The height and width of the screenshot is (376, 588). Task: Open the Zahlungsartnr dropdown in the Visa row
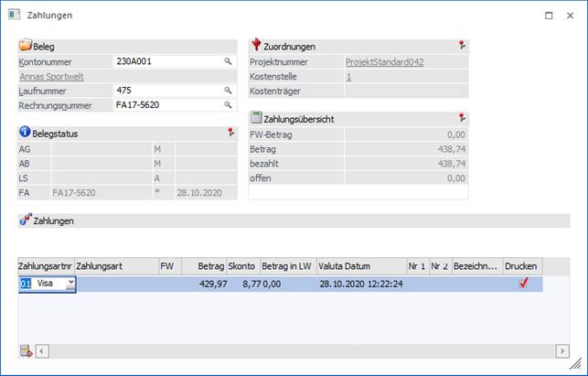[x=70, y=285]
